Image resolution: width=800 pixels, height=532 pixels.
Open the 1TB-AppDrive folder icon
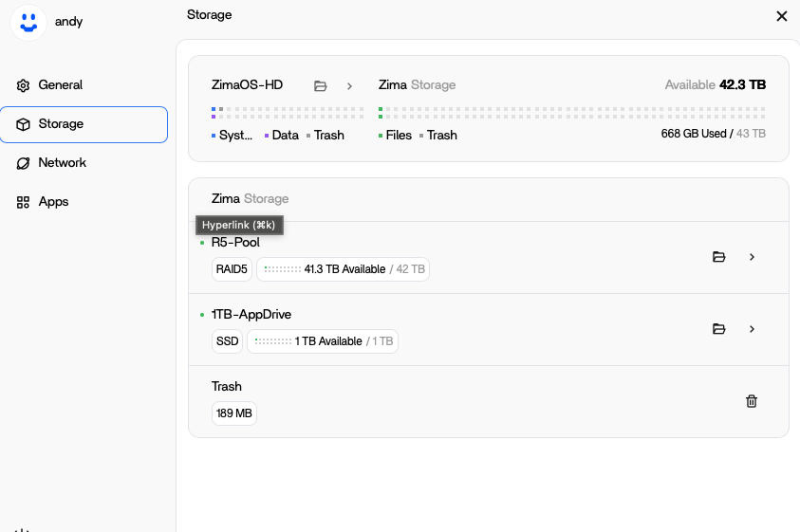click(x=718, y=329)
